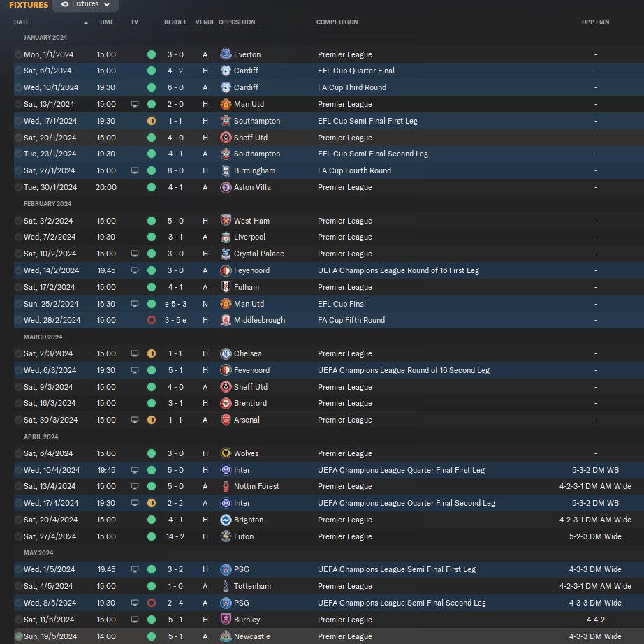This screenshot has height=644, width=644.
Task: Click the Time column header
Action: (106, 22)
